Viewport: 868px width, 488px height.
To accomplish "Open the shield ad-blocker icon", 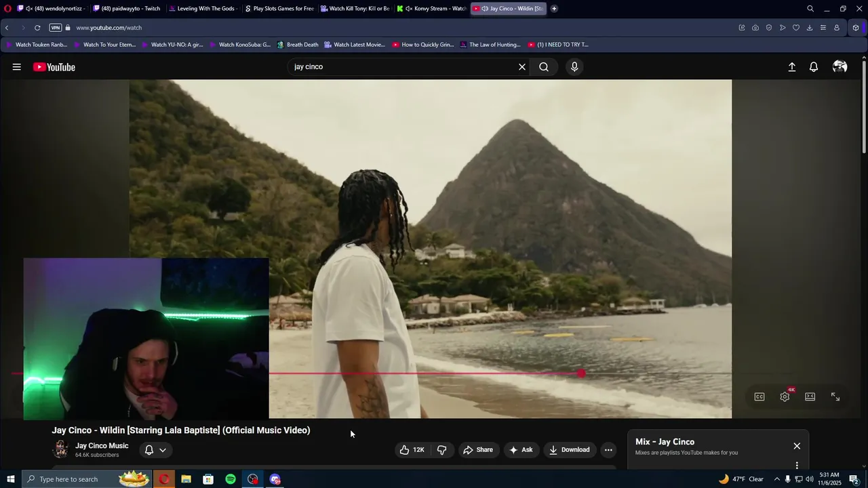I will (x=769, y=28).
